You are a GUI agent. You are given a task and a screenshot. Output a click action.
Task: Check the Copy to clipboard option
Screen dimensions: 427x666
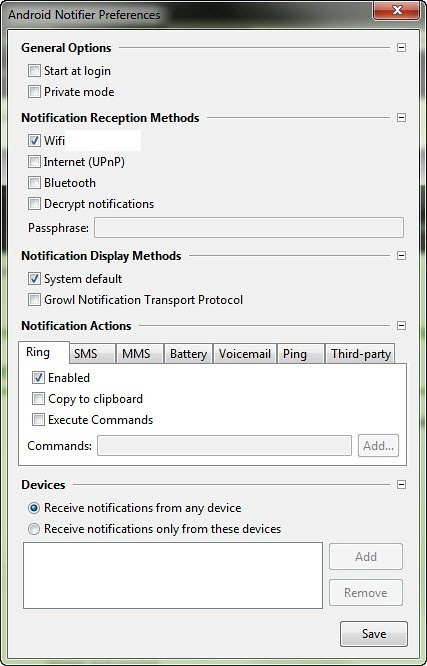pyautogui.click(x=39, y=399)
